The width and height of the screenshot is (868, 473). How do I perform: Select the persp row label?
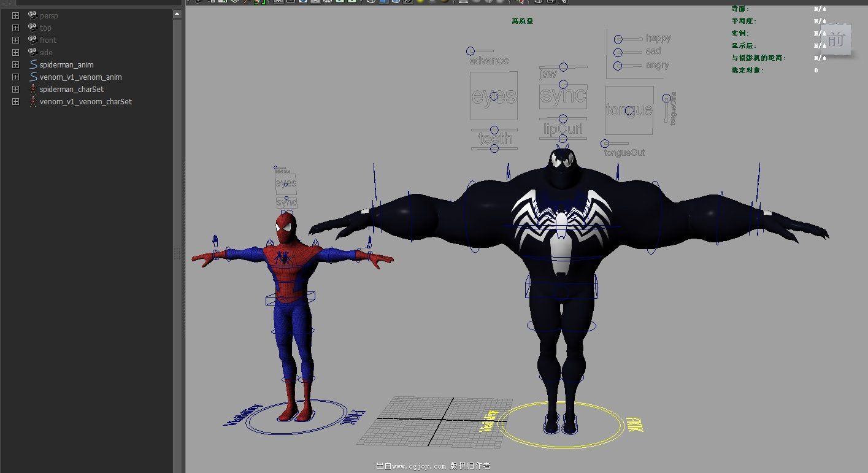49,16
